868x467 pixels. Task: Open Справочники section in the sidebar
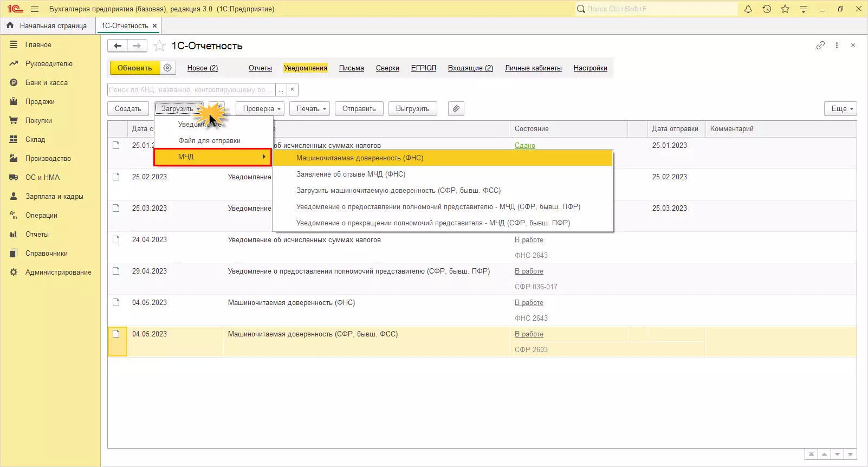(x=47, y=254)
